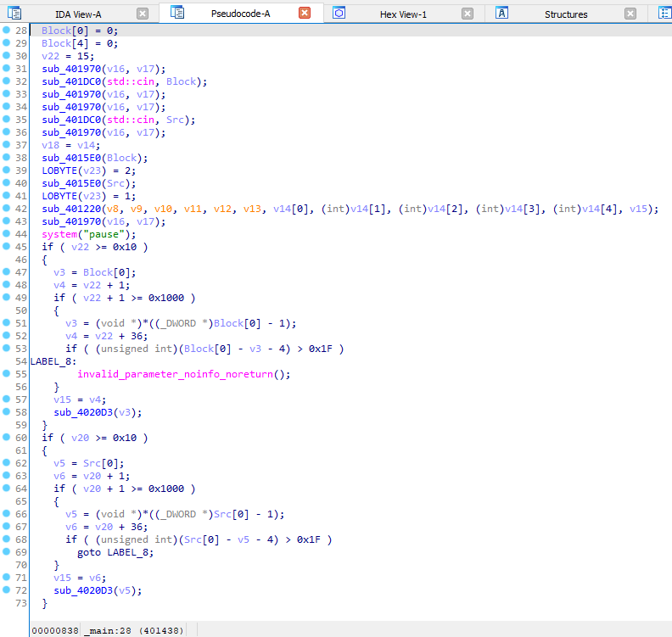Click v8 argument on line 42

pos(113,209)
